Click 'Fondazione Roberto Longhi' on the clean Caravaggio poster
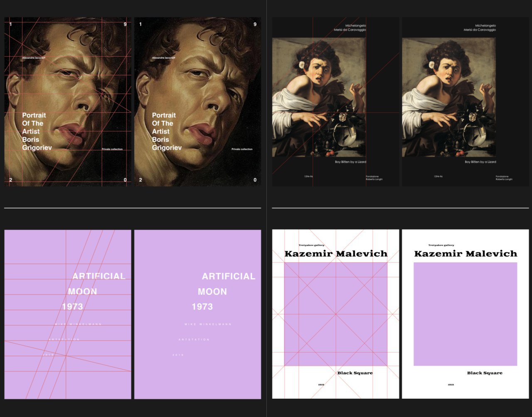This screenshot has height=417, width=532. (x=504, y=178)
